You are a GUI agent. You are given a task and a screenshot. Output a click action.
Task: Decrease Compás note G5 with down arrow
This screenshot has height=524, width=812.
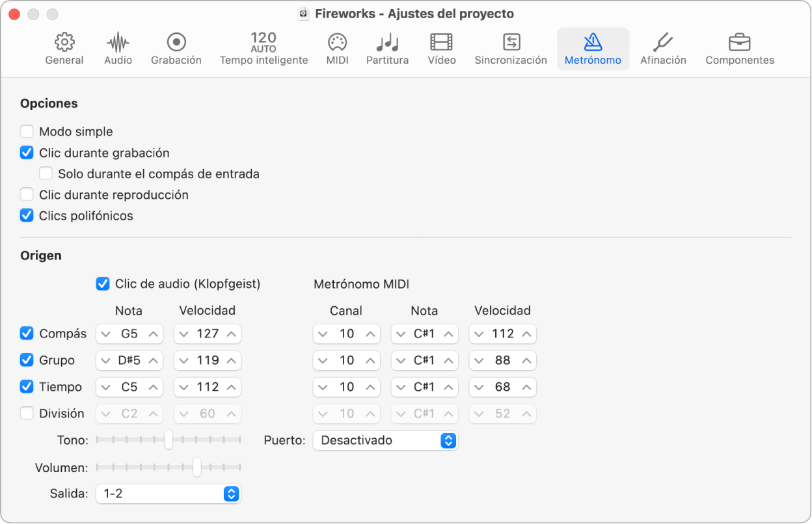click(x=106, y=334)
